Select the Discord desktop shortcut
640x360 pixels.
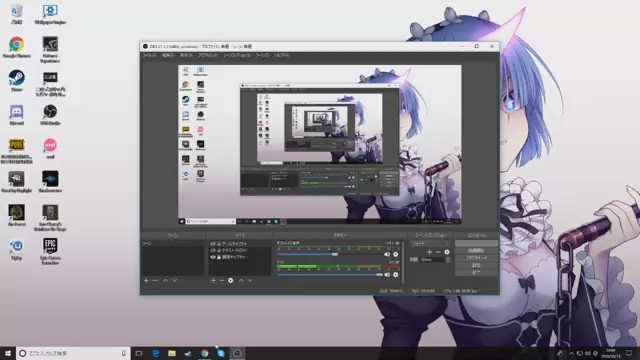coord(16,114)
